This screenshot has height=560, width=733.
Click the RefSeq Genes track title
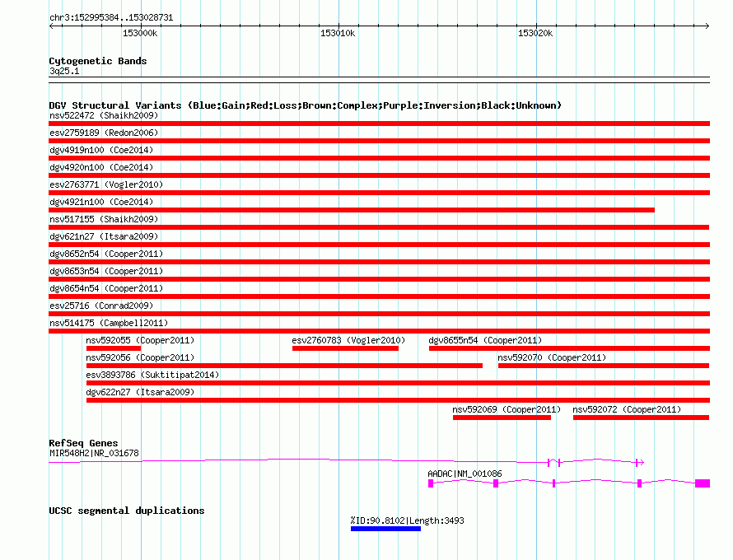click(x=83, y=443)
